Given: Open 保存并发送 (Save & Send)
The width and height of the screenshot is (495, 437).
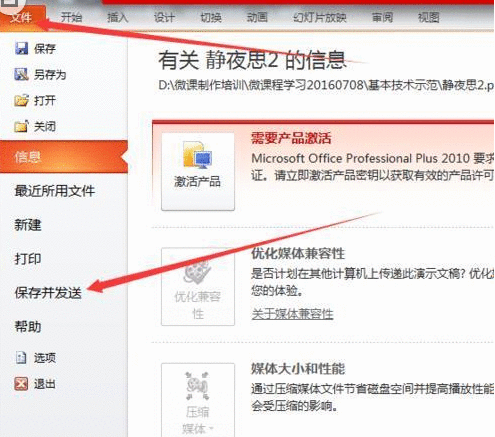Looking at the screenshot, I should point(48,293).
